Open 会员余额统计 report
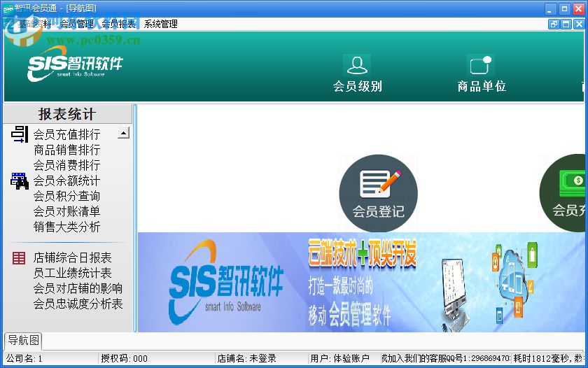 tap(66, 181)
